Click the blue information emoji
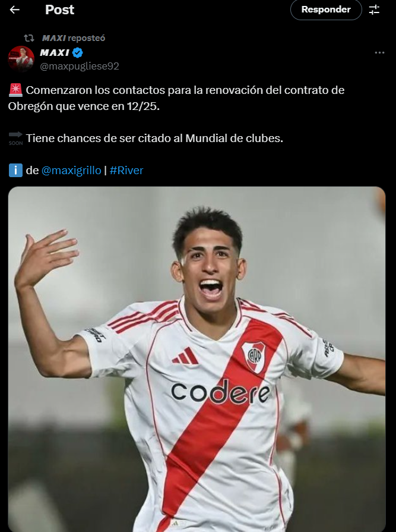396x532 pixels. [x=15, y=171]
